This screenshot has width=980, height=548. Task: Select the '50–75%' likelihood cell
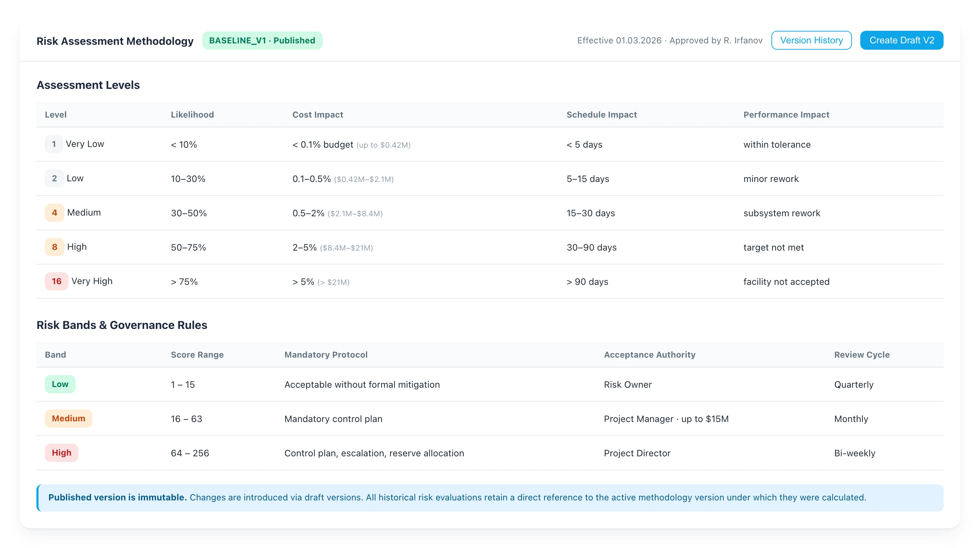point(188,247)
